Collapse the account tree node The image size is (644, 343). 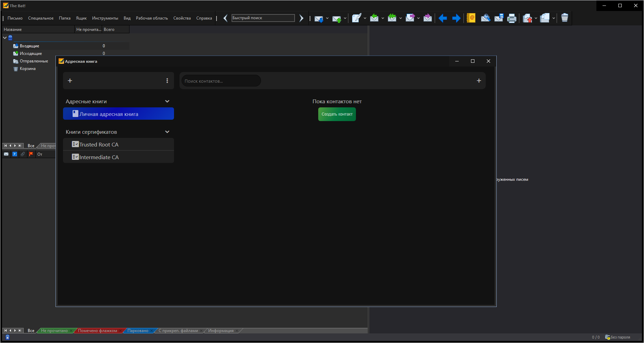click(5, 38)
